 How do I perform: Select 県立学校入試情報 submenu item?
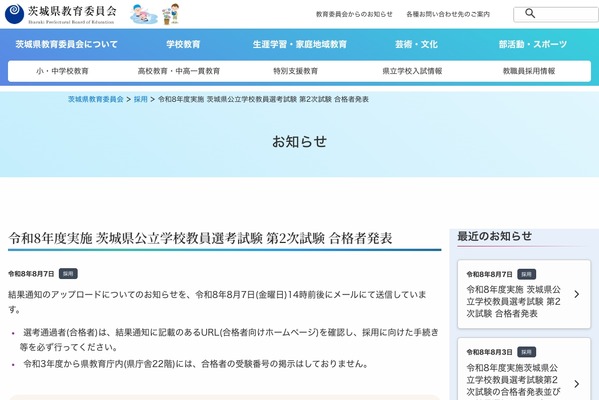[412, 71]
